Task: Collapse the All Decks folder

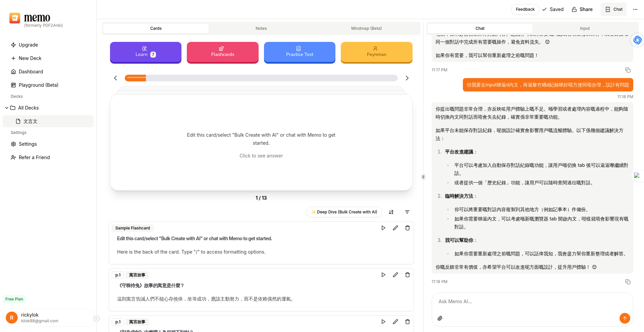Action: (7, 108)
